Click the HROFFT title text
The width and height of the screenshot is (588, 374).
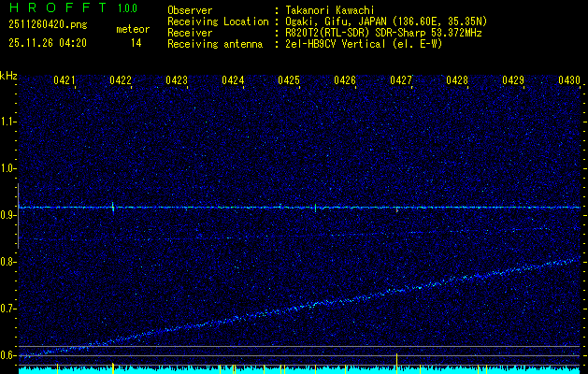pyautogui.click(x=55, y=8)
